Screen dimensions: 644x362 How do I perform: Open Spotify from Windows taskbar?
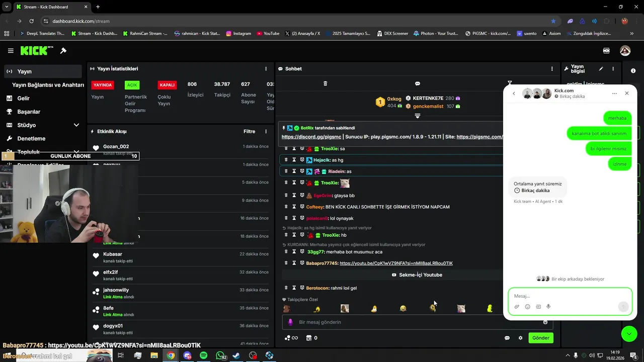point(203,355)
